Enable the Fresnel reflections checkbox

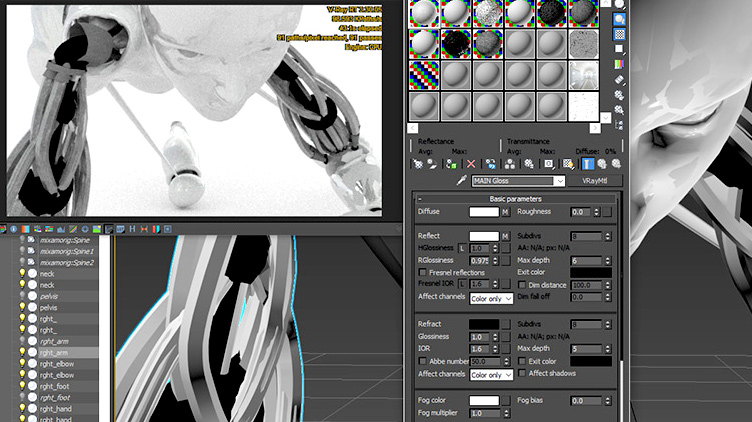tap(423, 272)
